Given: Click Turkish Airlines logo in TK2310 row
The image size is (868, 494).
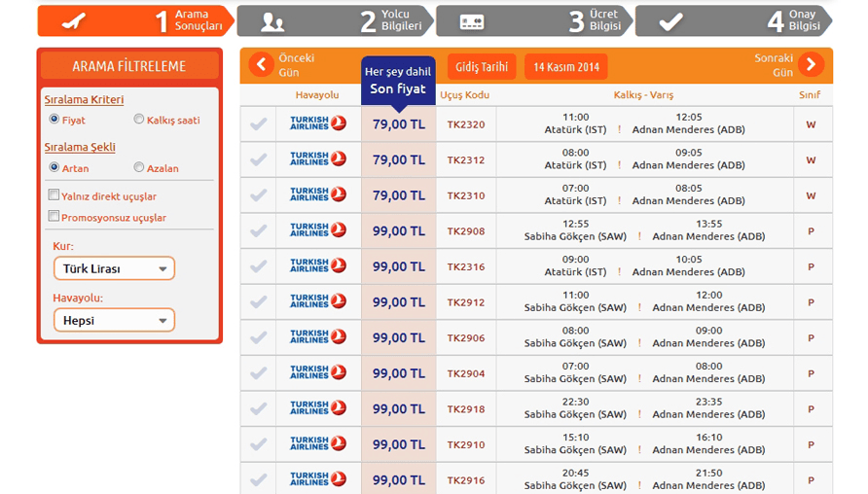Looking at the screenshot, I should point(318,195).
